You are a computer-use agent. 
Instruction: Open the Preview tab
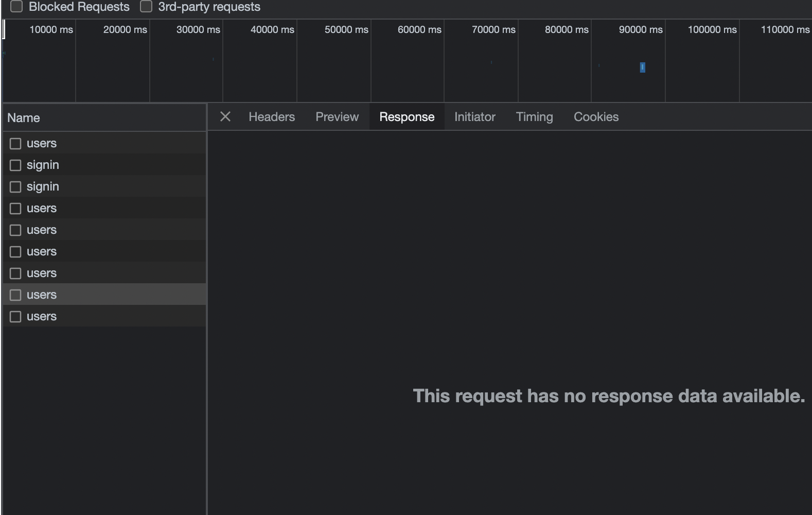(x=337, y=117)
